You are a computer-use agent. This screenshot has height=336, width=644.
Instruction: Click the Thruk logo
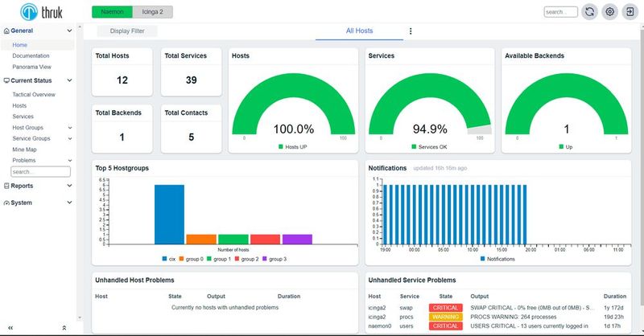[41, 12]
